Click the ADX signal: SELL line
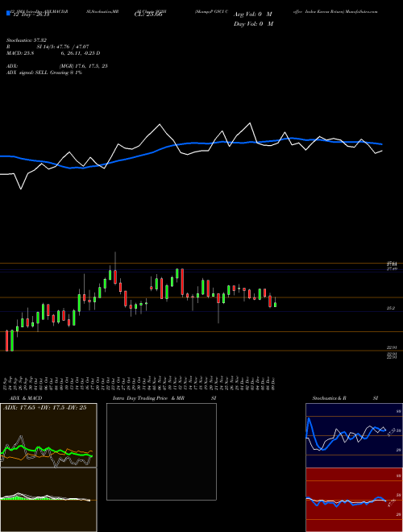Screen dimensions: 403x532 click(x=44, y=73)
